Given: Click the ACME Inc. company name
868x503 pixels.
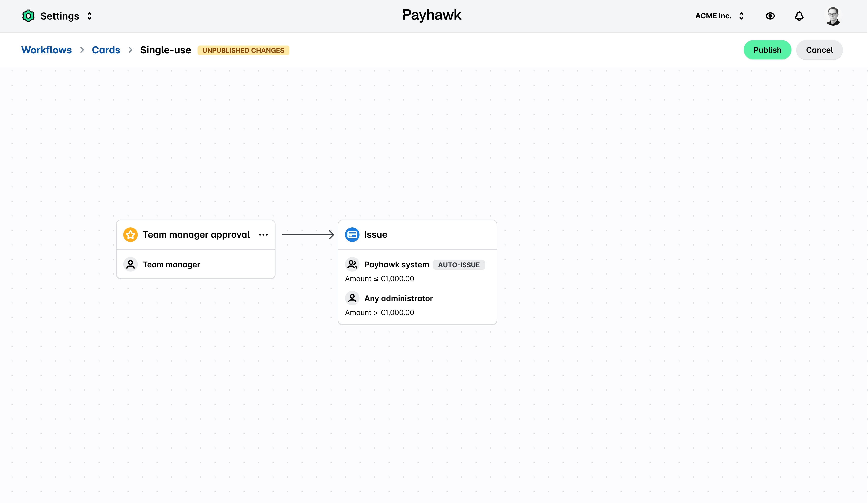Looking at the screenshot, I should pyautogui.click(x=713, y=16).
